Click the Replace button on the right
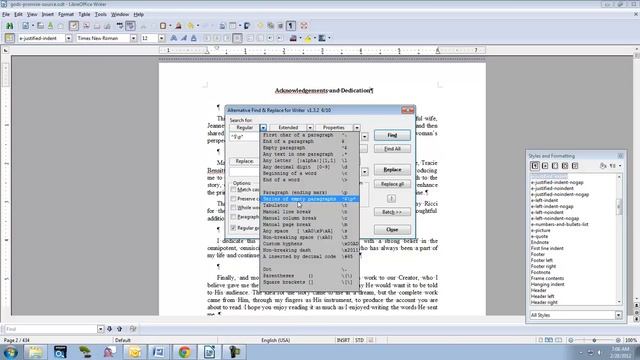The image size is (640, 360). point(392,169)
